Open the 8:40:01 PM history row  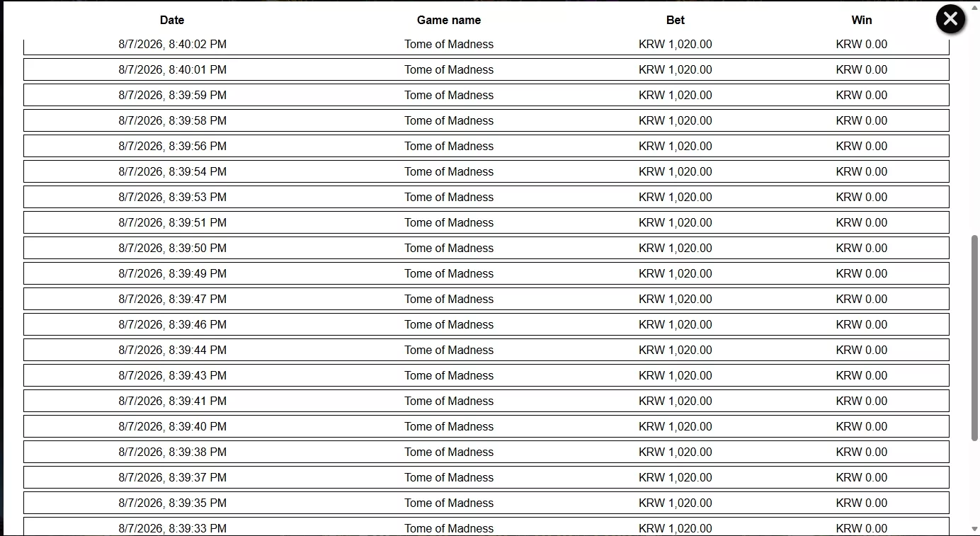[486, 69]
